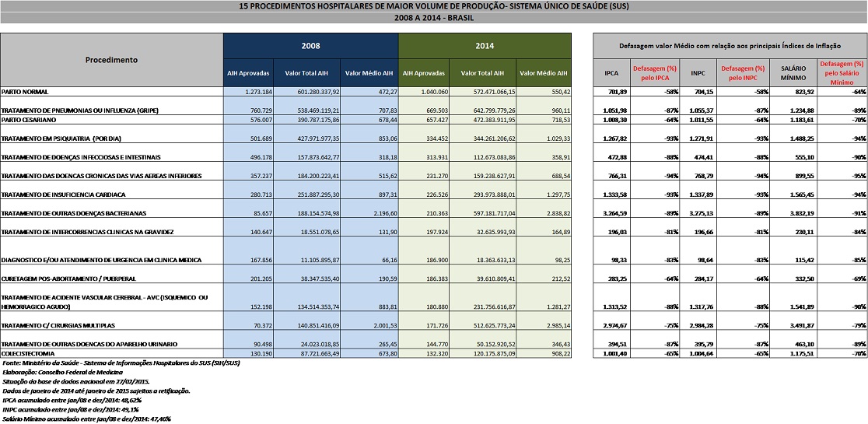The width and height of the screenshot is (868, 424).
Task: Click the Defasagem valor Médio header banner
Action: 730,46
